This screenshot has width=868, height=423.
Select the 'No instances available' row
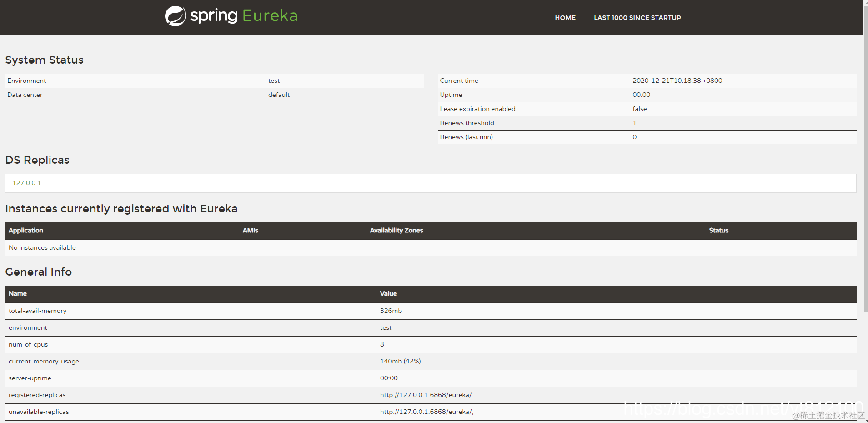[x=431, y=248]
